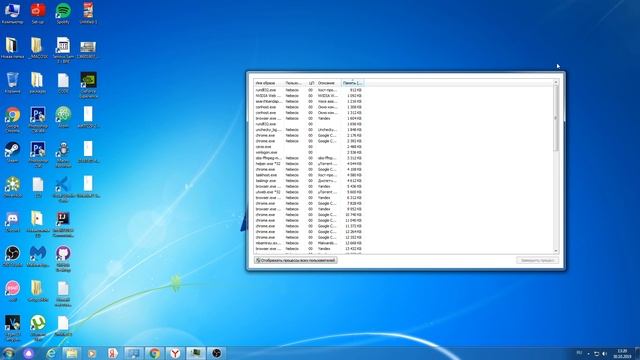Click Отображать процессы всех пользователей button

tap(296, 260)
